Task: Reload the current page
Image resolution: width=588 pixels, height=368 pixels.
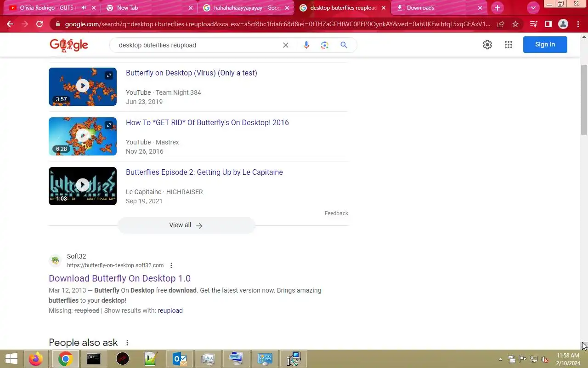Action: 40,24
